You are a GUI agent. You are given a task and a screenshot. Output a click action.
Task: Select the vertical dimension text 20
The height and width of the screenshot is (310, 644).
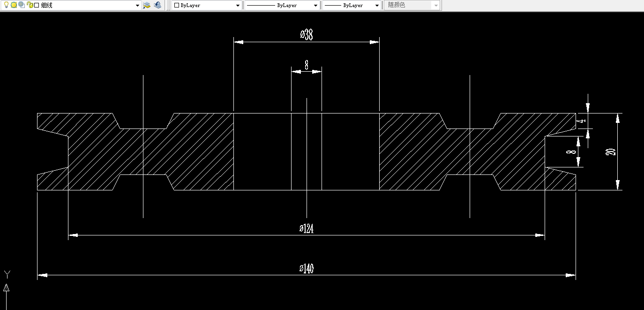tap(611, 152)
